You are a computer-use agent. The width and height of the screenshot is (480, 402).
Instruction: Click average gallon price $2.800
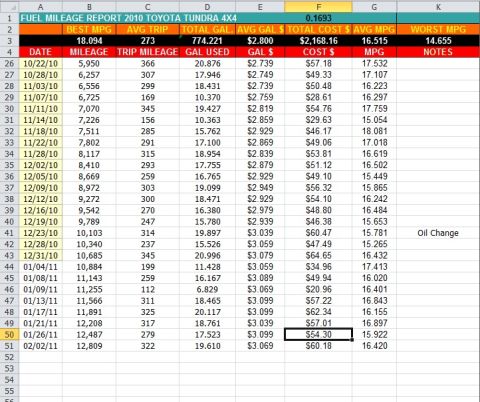(x=260, y=41)
